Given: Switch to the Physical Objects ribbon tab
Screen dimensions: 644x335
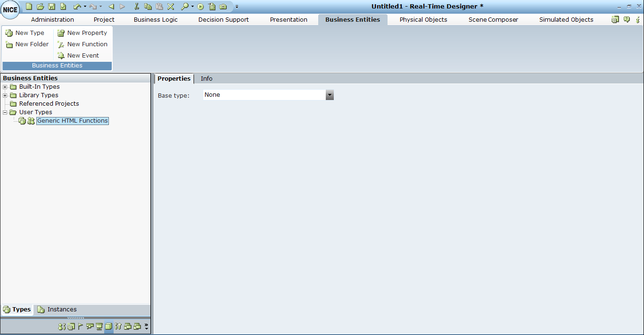Looking at the screenshot, I should click(x=423, y=19).
